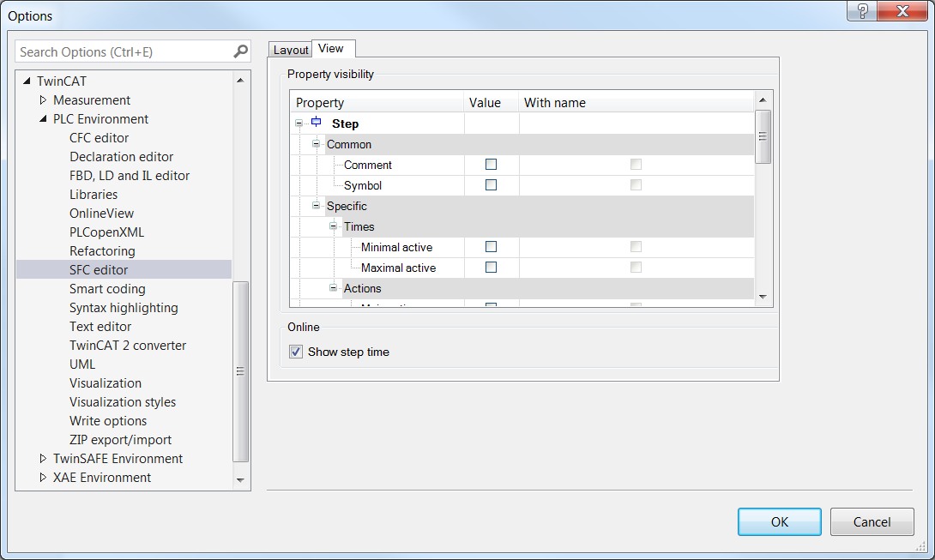Focus the Search Options input field
Image resolution: width=935 pixels, height=560 pixels.
pos(124,52)
